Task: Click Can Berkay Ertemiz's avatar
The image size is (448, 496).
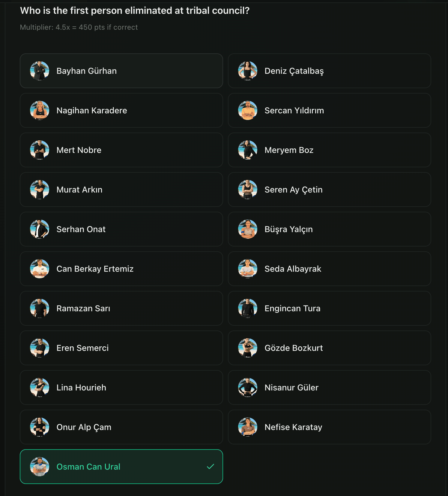Action: (x=40, y=269)
